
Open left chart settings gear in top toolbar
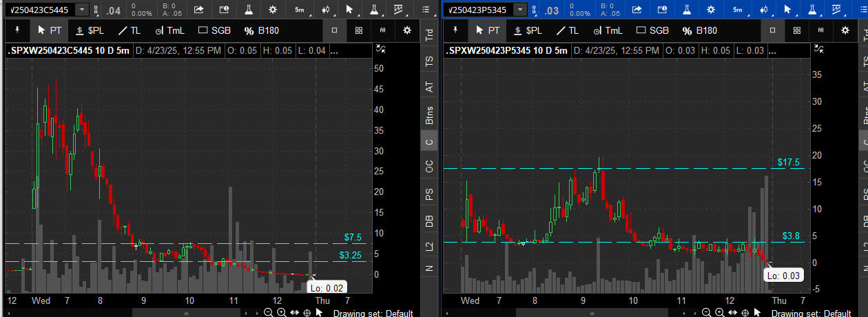[273, 10]
